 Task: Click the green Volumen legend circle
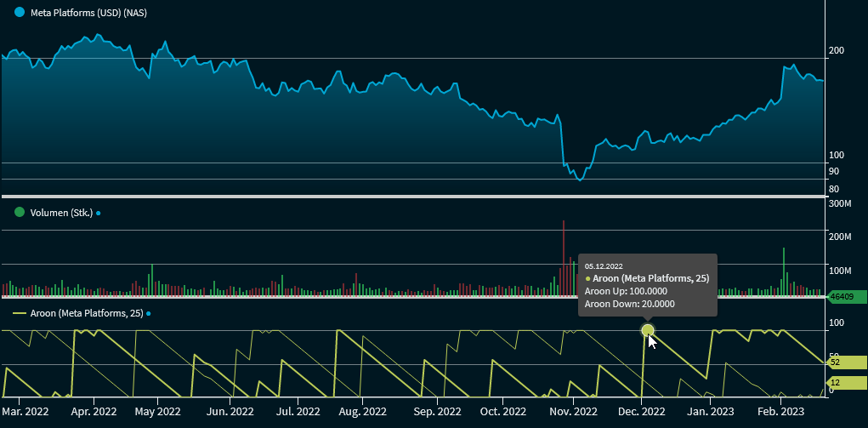pyautogui.click(x=20, y=213)
